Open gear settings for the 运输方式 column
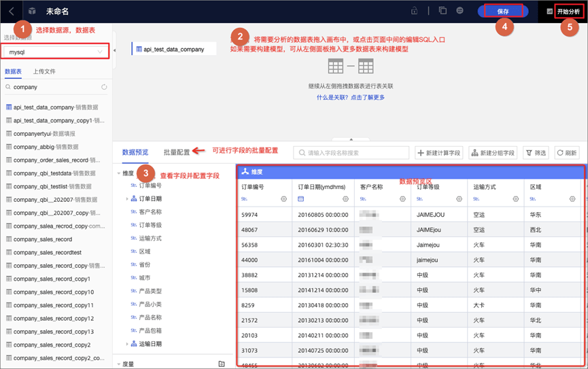Viewport: 588px width, 369px height. click(516, 199)
